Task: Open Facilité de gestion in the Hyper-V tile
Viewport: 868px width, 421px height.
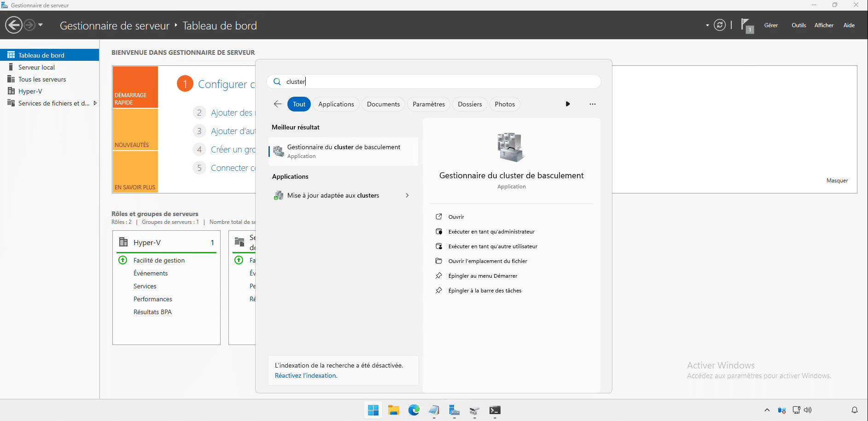Action: tap(159, 260)
